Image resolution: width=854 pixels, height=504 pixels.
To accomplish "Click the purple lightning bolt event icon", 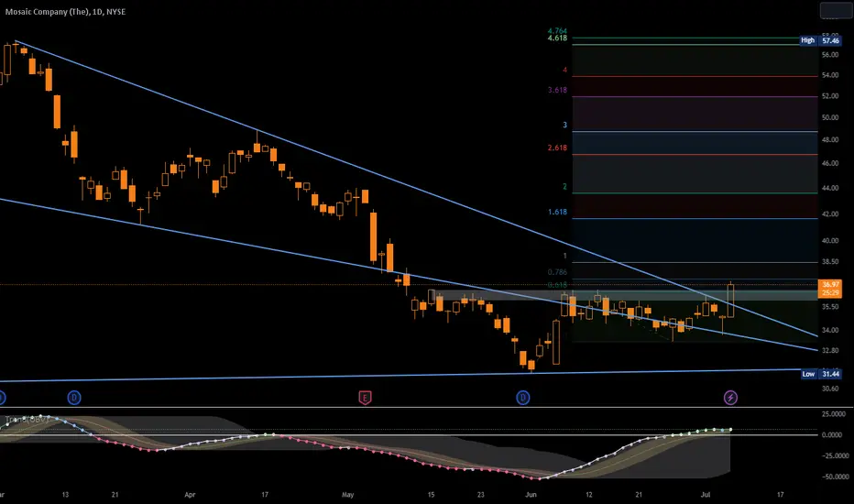I will click(730, 398).
